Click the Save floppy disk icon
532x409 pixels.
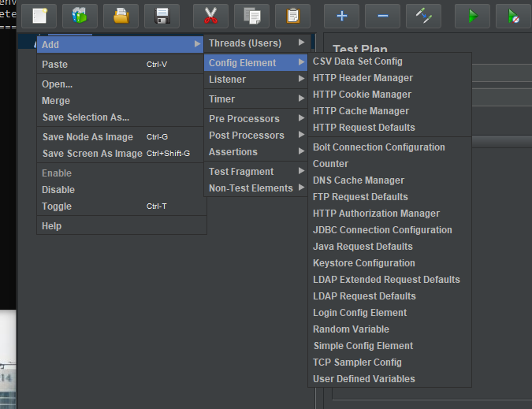click(x=162, y=16)
